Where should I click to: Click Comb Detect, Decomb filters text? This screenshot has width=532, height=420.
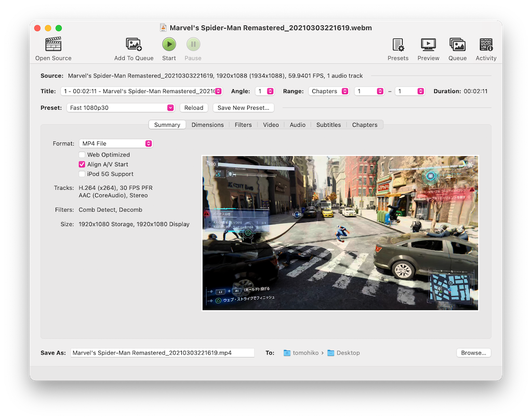pos(110,210)
